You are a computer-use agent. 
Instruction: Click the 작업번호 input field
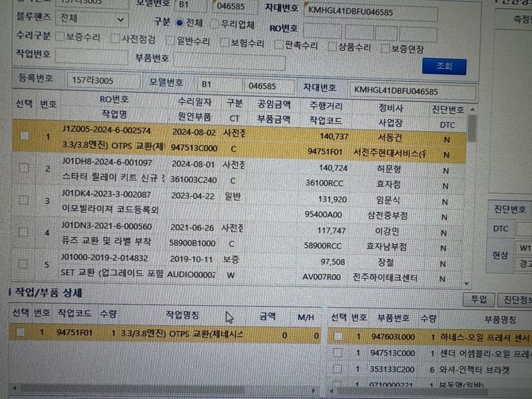(x=92, y=57)
